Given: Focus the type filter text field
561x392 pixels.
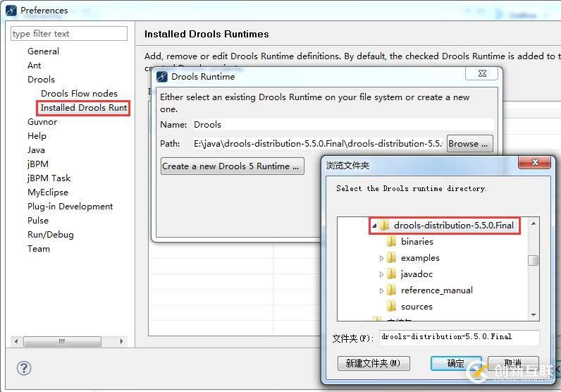Looking at the screenshot, I should pos(69,34).
